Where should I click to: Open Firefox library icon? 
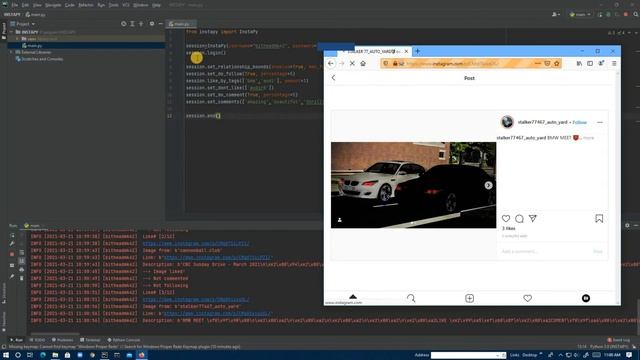point(579,64)
